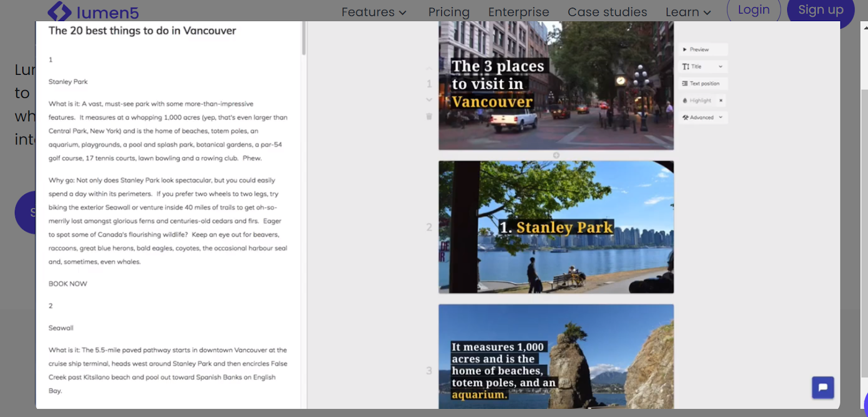Select the '1. Stanley Park' slide text

click(556, 227)
